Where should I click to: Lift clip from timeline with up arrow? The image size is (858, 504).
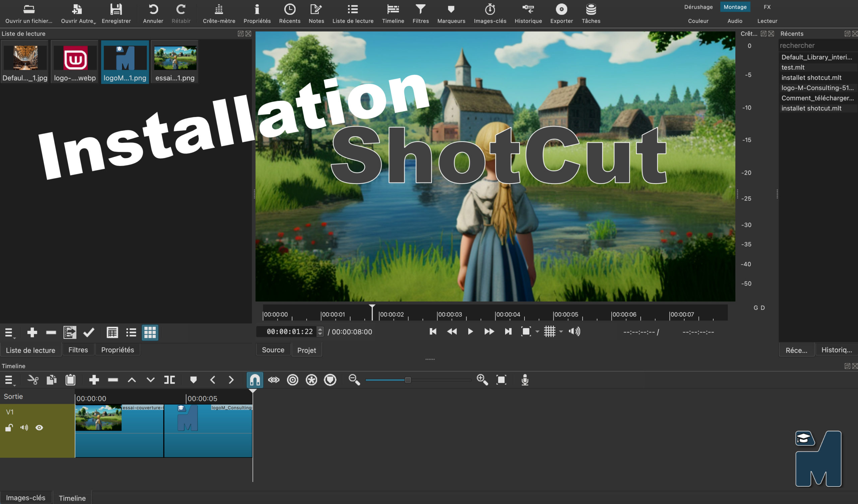coord(132,380)
